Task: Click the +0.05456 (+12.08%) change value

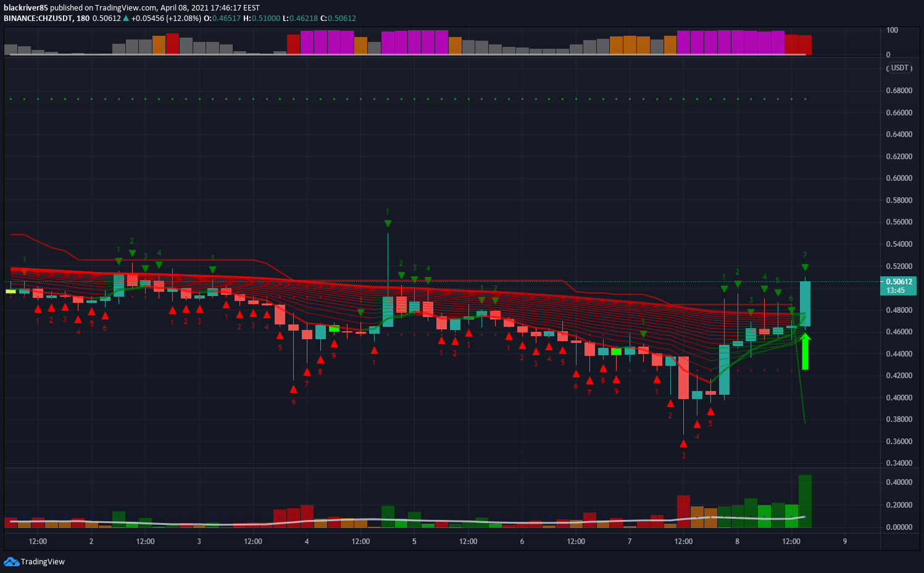Action: tap(166, 19)
